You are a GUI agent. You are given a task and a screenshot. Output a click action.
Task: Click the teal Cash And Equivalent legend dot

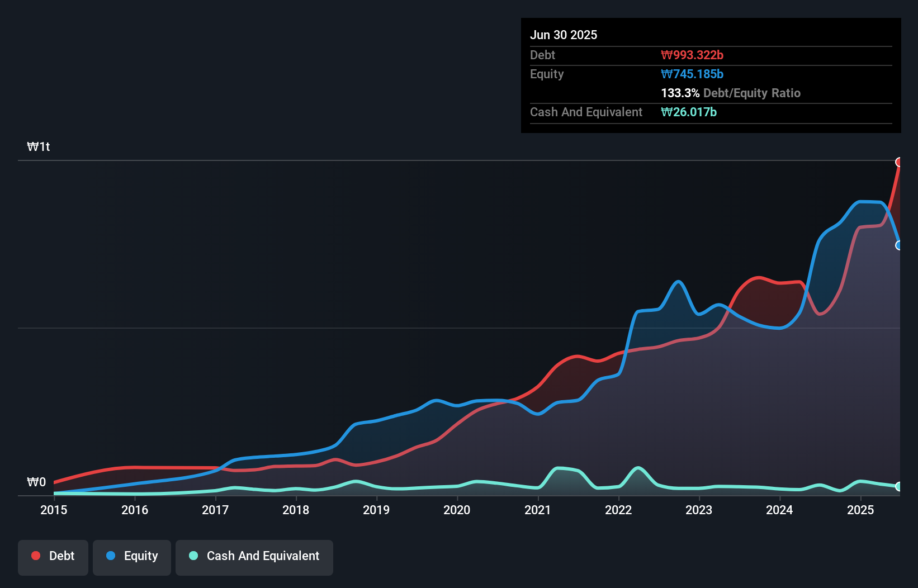(193, 556)
